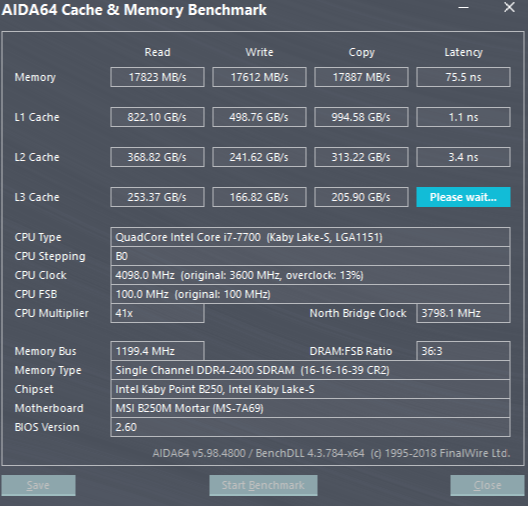Click the Copy column header

tap(362, 53)
